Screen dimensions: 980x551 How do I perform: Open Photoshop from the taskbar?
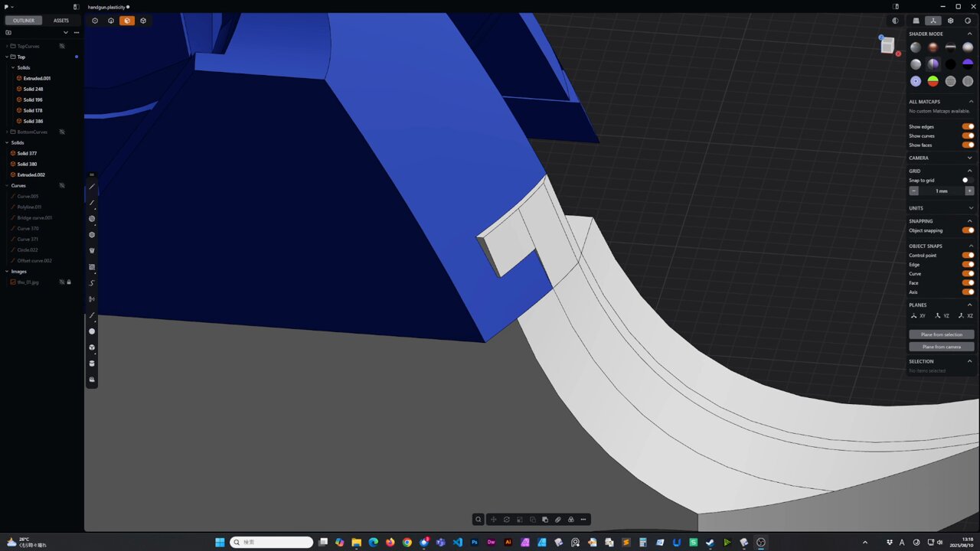coord(475,542)
